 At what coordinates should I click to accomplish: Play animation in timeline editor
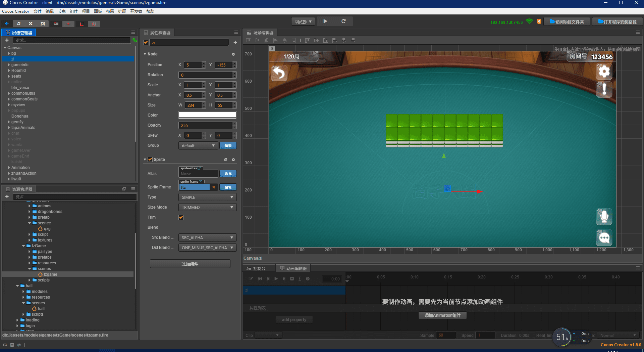point(276,279)
